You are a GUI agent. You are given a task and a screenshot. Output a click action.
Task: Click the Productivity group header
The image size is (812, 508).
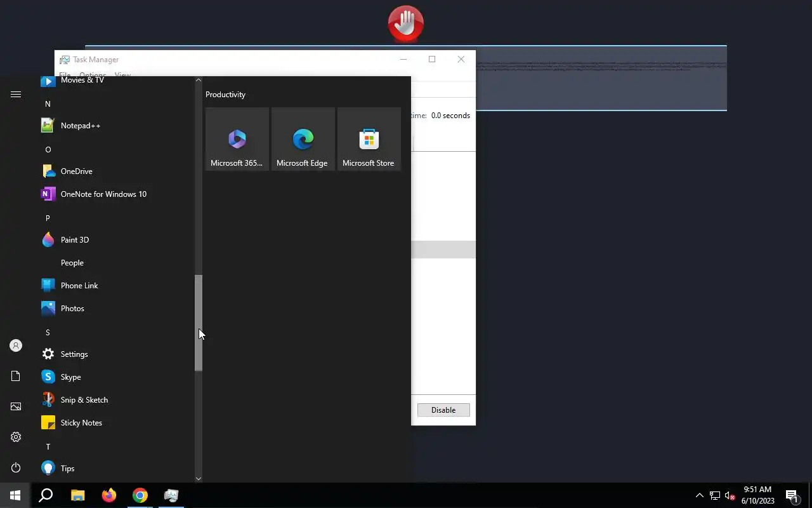(225, 95)
